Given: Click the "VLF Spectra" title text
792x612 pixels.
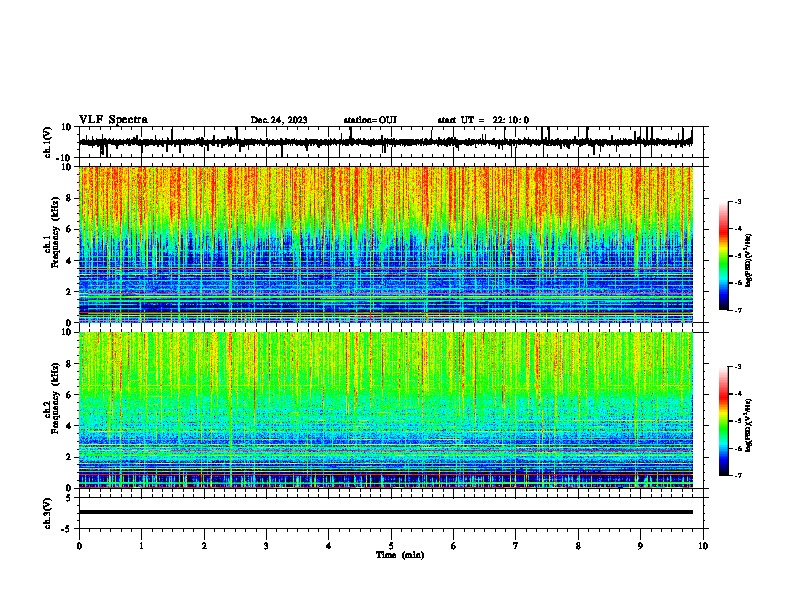Looking at the screenshot, I should (113, 120).
